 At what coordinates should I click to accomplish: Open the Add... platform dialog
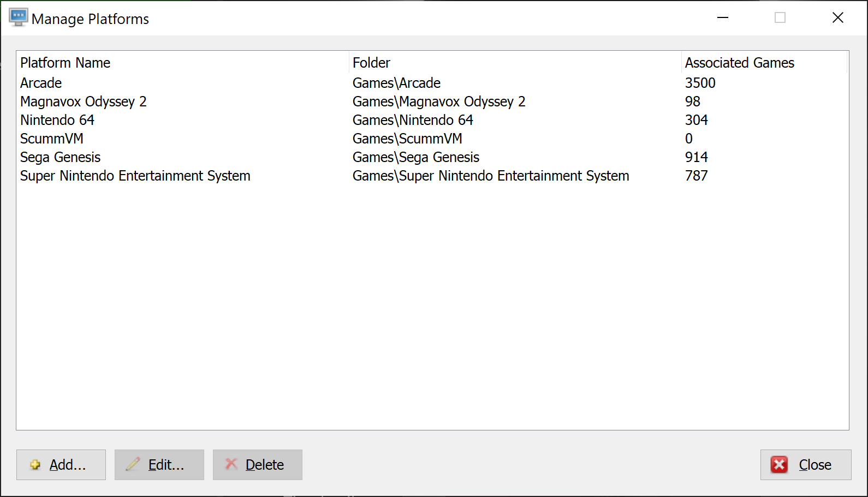point(61,465)
